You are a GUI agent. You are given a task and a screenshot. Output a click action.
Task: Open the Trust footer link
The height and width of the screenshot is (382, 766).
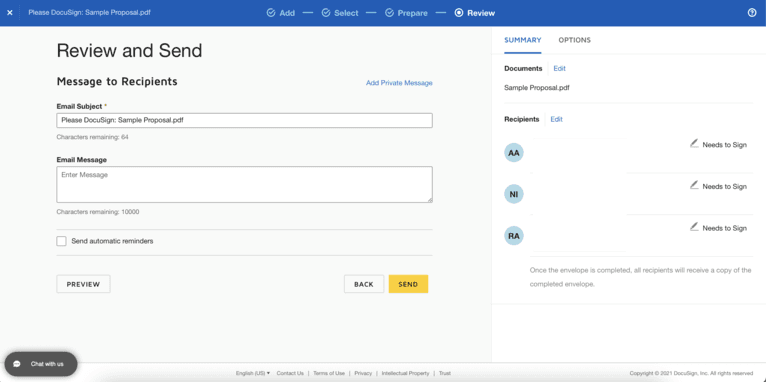point(445,373)
